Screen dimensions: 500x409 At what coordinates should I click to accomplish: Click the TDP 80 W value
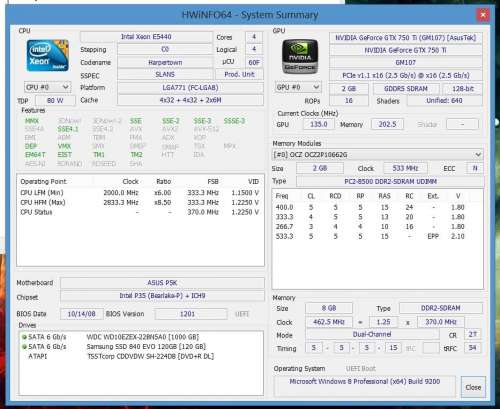click(x=55, y=100)
